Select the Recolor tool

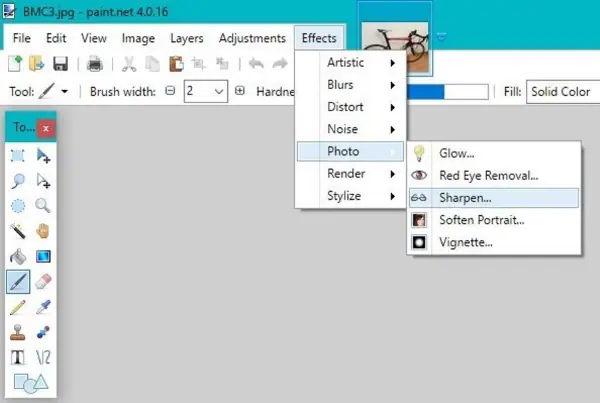43,332
